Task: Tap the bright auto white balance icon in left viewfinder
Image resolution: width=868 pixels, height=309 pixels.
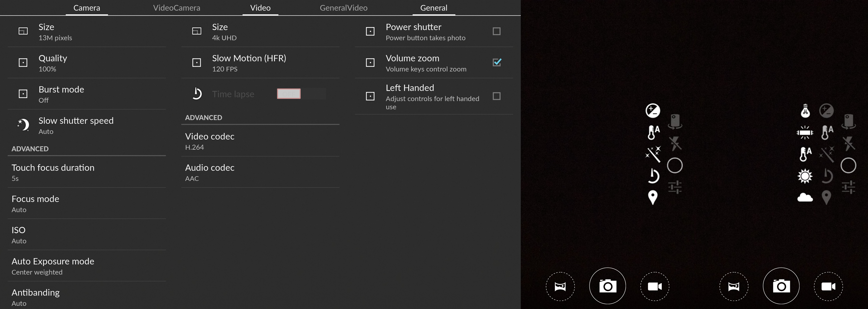Action: click(653, 132)
